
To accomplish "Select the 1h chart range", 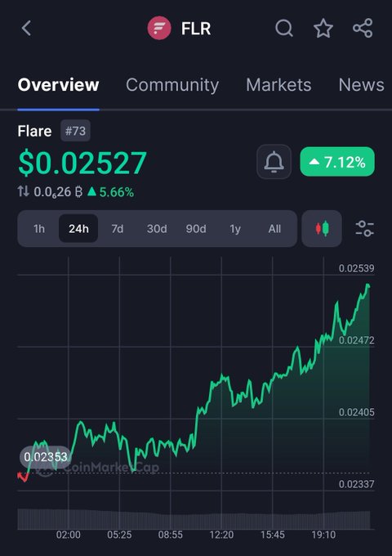I will (39, 229).
